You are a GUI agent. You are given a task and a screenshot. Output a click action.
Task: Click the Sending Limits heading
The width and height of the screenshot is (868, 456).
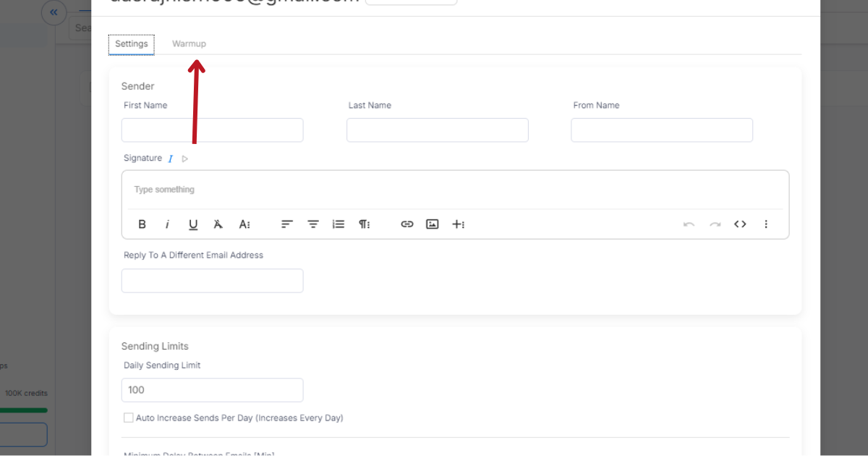[155, 346]
